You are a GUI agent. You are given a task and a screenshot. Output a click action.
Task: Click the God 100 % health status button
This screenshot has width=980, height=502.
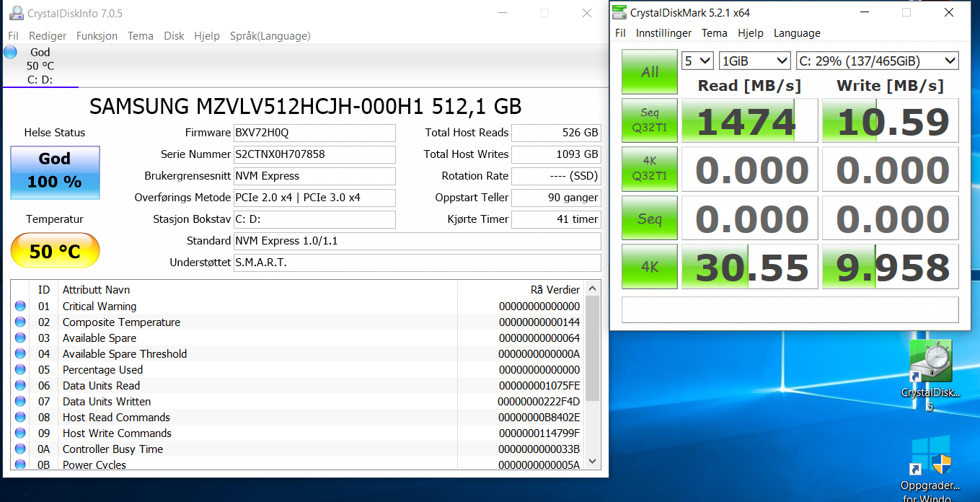[x=55, y=172]
